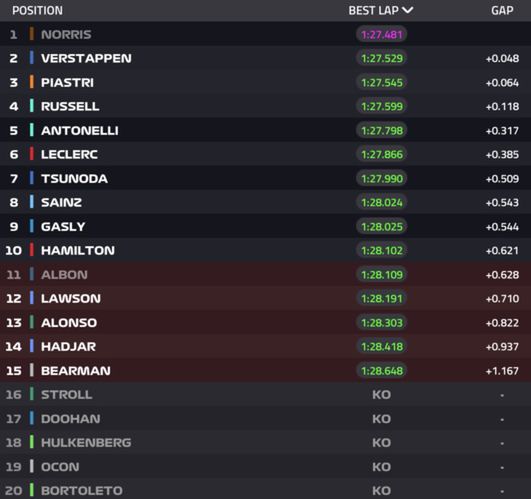Open Verstappen's 1:27.529 lap time badge
The height and width of the screenshot is (499, 531).
(x=382, y=59)
